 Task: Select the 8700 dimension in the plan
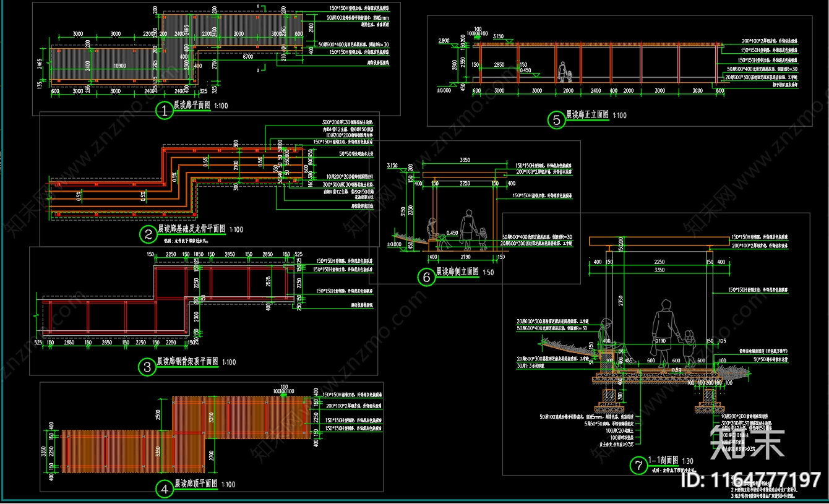[x=247, y=56]
